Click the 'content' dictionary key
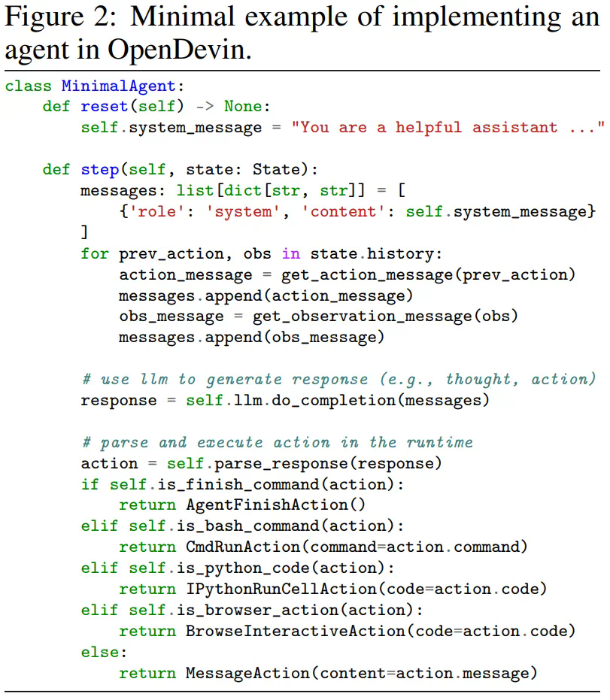Viewport: 610px width, 700px height. (343, 211)
